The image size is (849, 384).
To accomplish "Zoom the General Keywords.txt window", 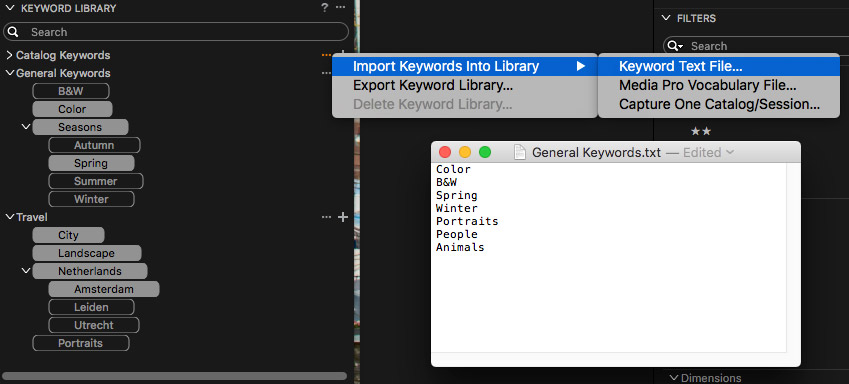I will pyautogui.click(x=485, y=152).
